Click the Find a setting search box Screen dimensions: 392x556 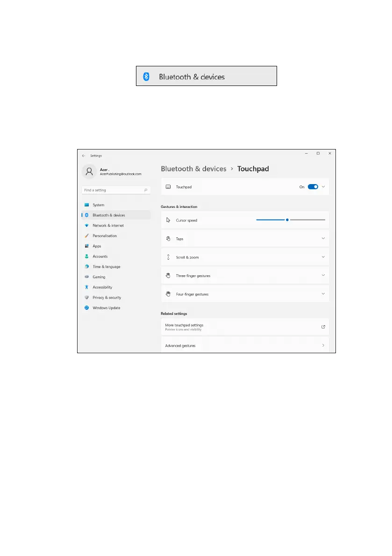tap(112, 190)
